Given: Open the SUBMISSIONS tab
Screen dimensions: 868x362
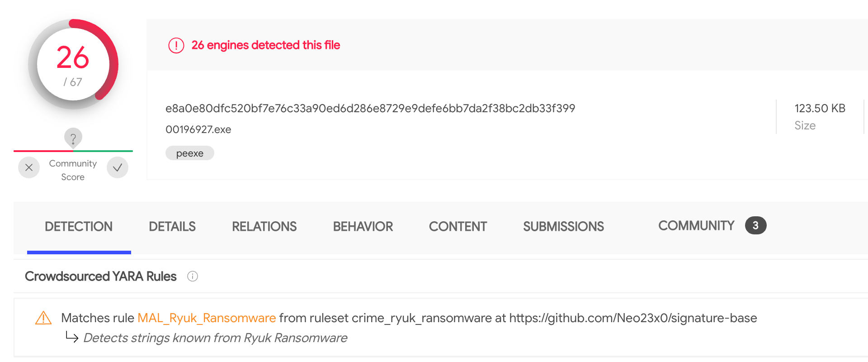Looking at the screenshot, I should (563, 226).
